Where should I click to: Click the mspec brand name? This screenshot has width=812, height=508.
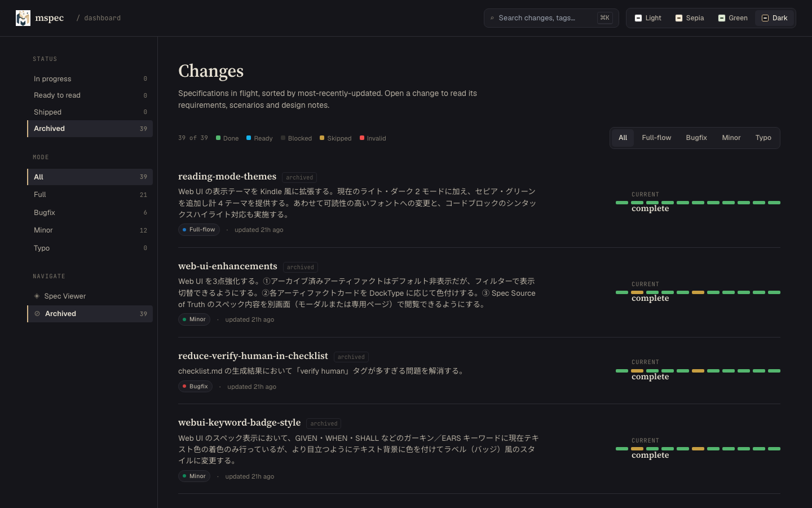50,18
